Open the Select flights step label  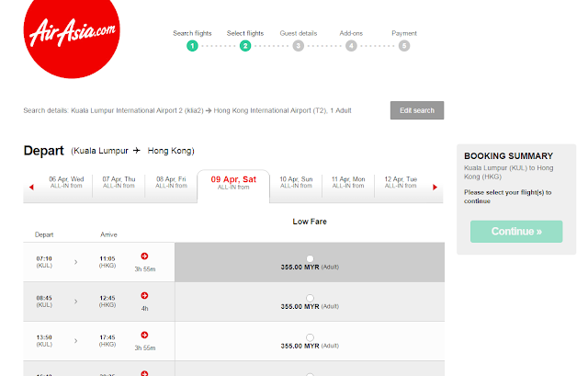click(245, 33)
